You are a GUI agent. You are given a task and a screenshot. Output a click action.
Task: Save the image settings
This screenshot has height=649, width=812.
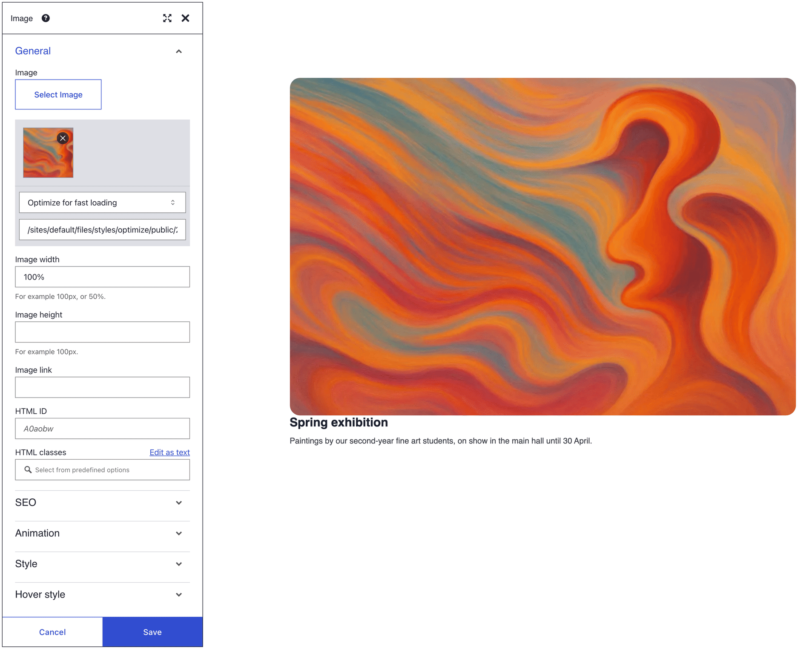click(x=152, y=632)
